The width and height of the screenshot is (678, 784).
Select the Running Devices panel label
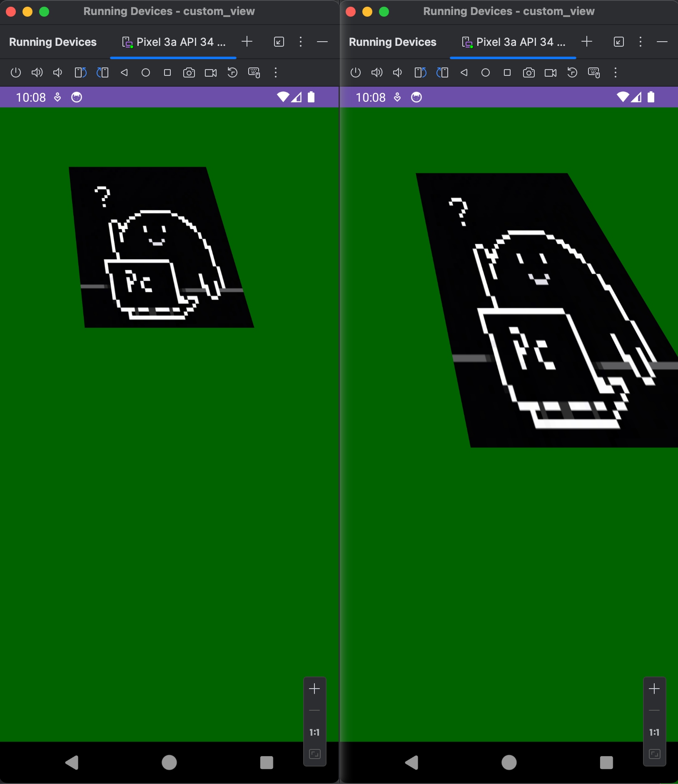click(52, 42)
